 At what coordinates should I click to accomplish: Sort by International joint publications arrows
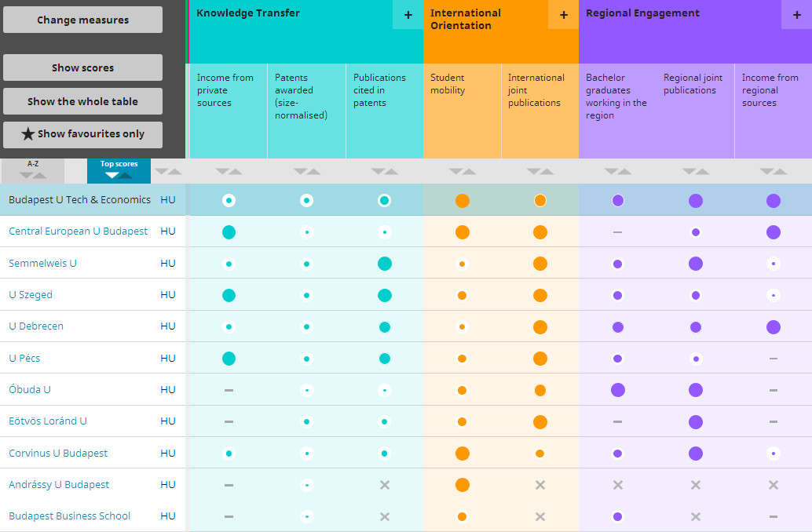540,171
